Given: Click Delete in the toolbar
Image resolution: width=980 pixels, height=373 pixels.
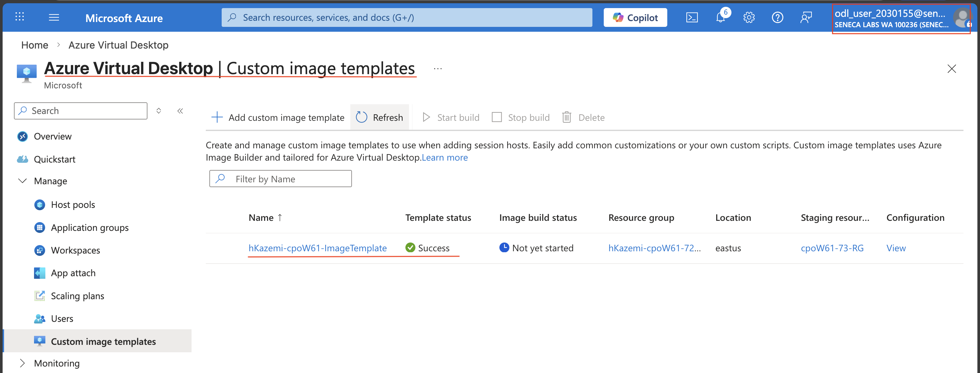Looking at the screenshot, I should pos(584,117).
